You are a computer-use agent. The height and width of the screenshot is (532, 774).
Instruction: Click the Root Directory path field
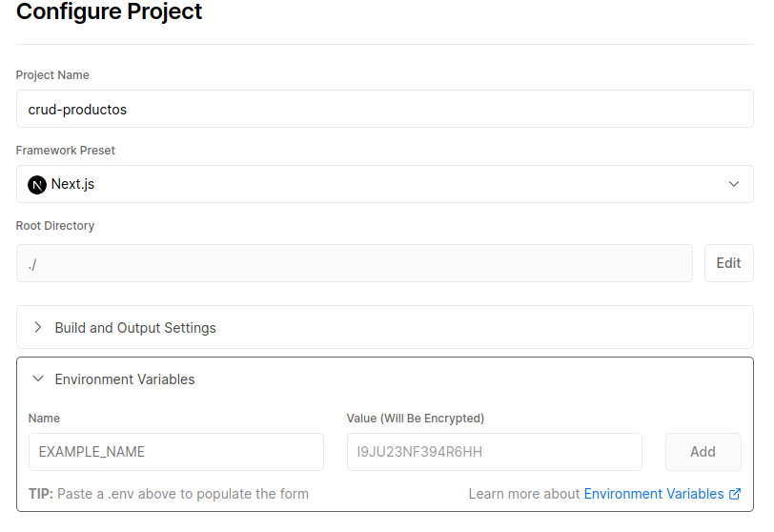pos(354,263)
